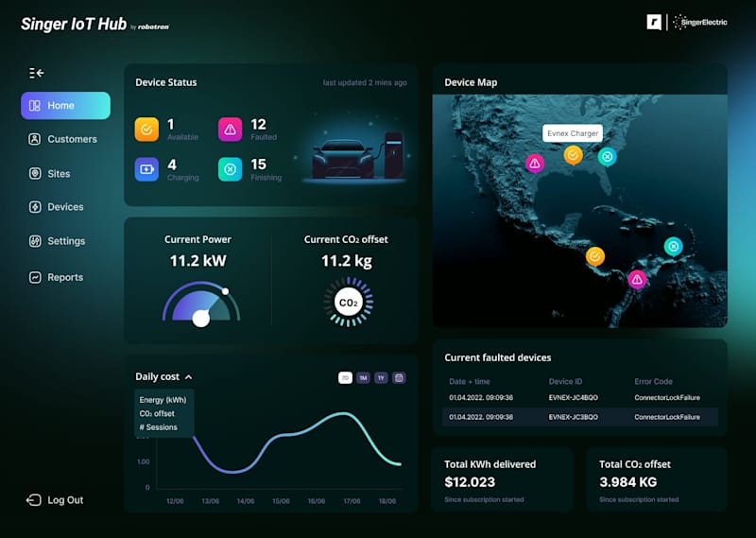Click ConnectorLockFailure in the EVNEX-JC4BQO row
Screen dimensions: 756x538
click(x=667, y=397)
